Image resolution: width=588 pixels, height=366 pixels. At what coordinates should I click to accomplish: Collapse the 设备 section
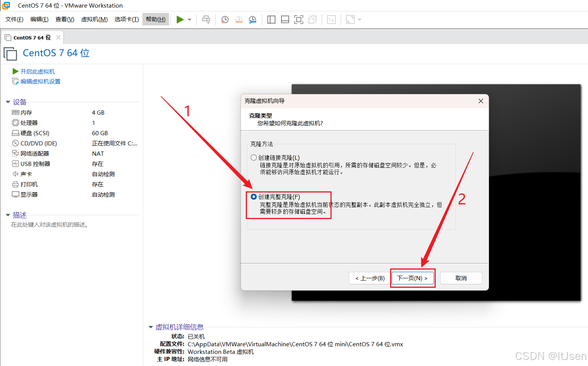click(8, 102)
